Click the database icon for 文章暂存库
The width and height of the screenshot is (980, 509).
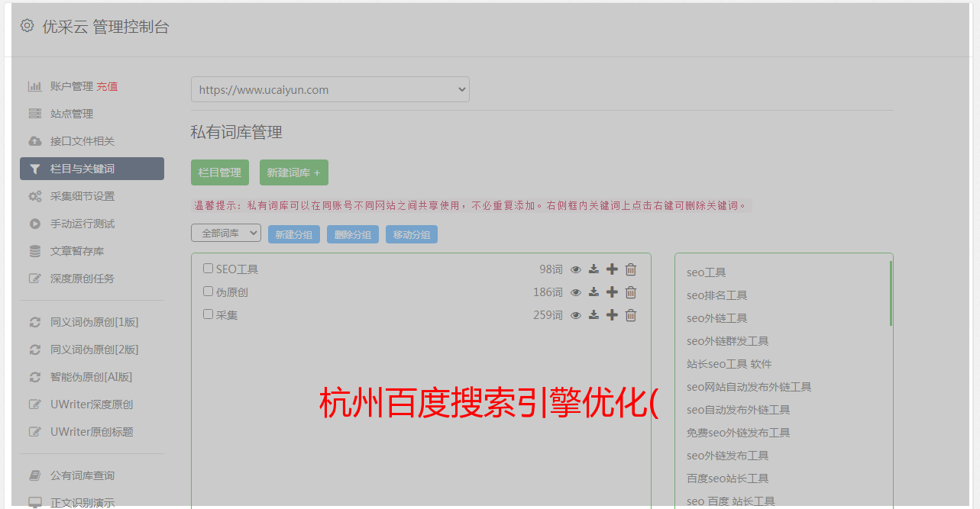(34, 251)
